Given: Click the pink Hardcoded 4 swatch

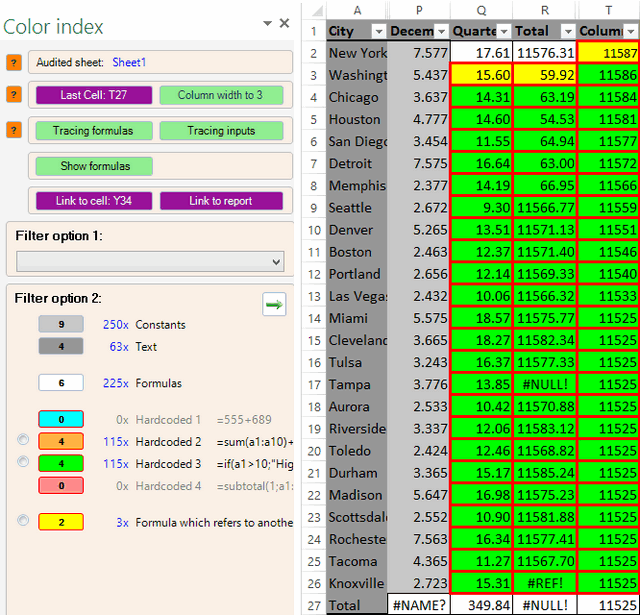Looking at the screenshot, I should pyautogui.click(x=61, y=486).
